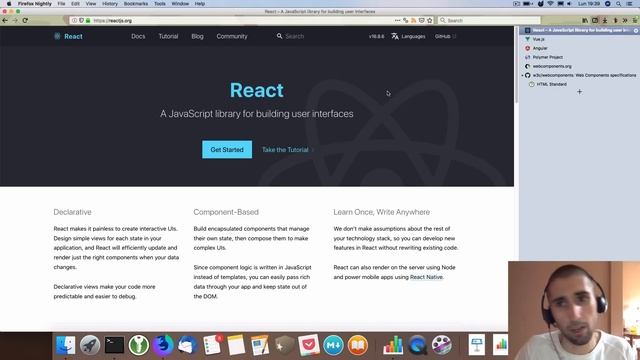
Task: Open Reminders from the Dock
Action: (212, 345)
